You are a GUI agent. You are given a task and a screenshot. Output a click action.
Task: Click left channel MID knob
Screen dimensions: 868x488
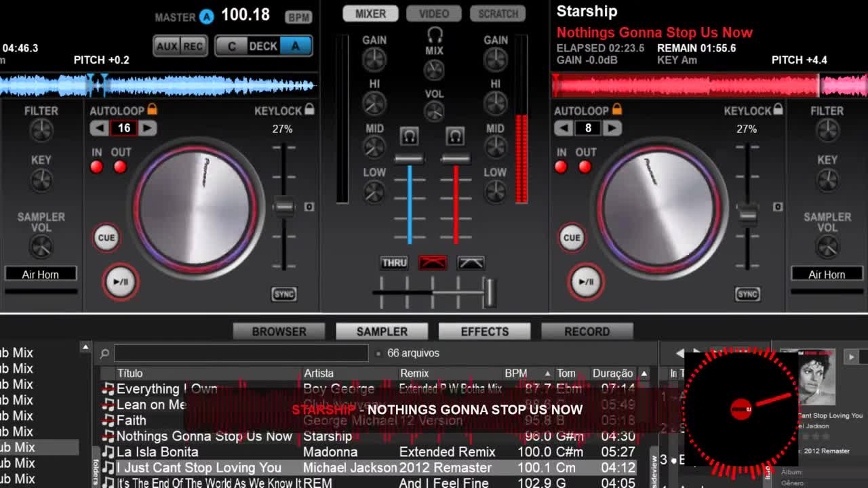tap(374, 148)
